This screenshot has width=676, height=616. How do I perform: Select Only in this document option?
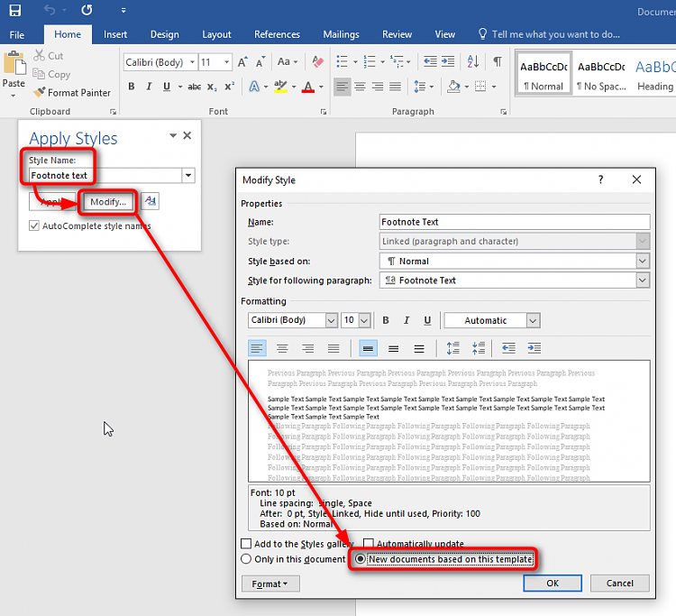pos(246,559)
